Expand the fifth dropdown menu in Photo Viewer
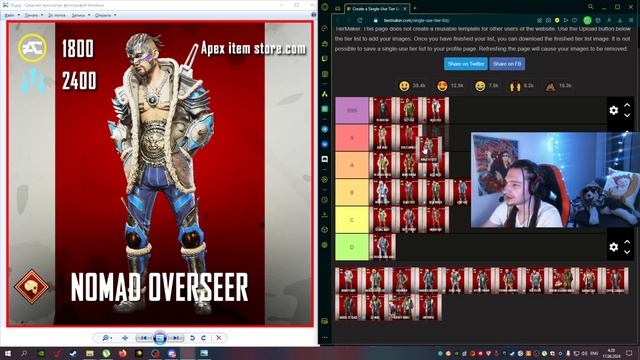This screenshot has width=640, height=360. [105, 15]
